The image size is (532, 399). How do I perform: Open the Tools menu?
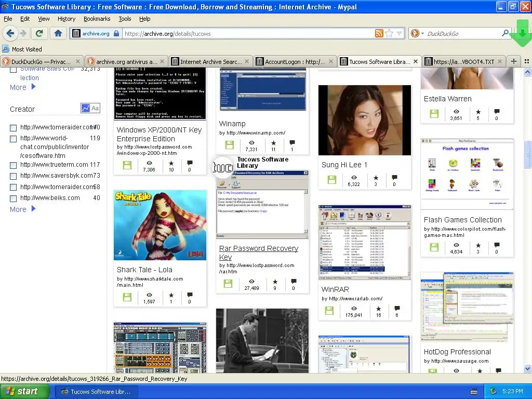coord(125,19)
